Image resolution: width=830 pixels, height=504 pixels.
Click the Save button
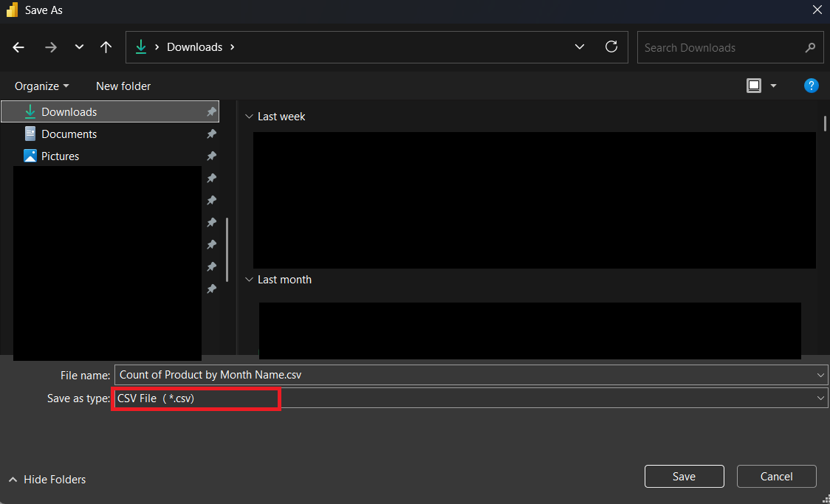[684, 477]
